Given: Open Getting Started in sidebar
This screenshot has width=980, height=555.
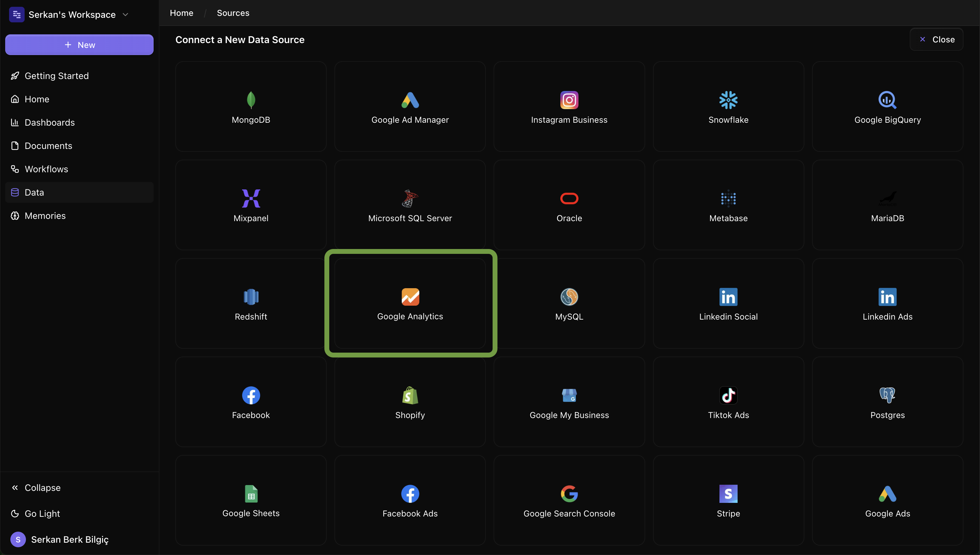Looking at the screenshot, I should click(79, 76).
